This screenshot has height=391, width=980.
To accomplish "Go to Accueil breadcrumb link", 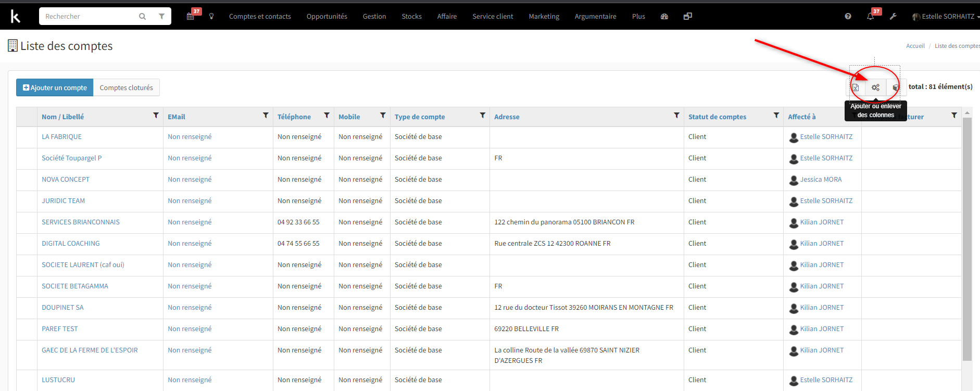I will [915, 46].
